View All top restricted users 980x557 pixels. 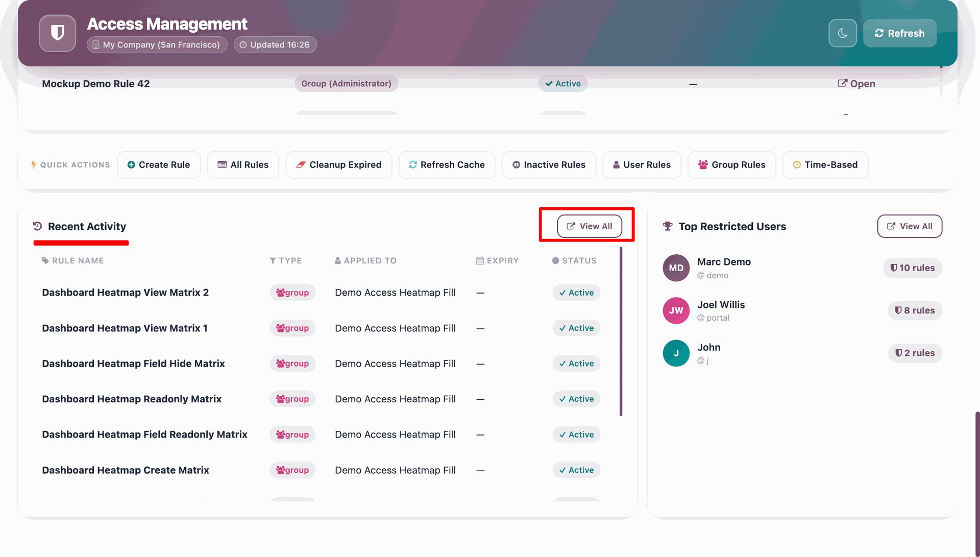[910, 226]
